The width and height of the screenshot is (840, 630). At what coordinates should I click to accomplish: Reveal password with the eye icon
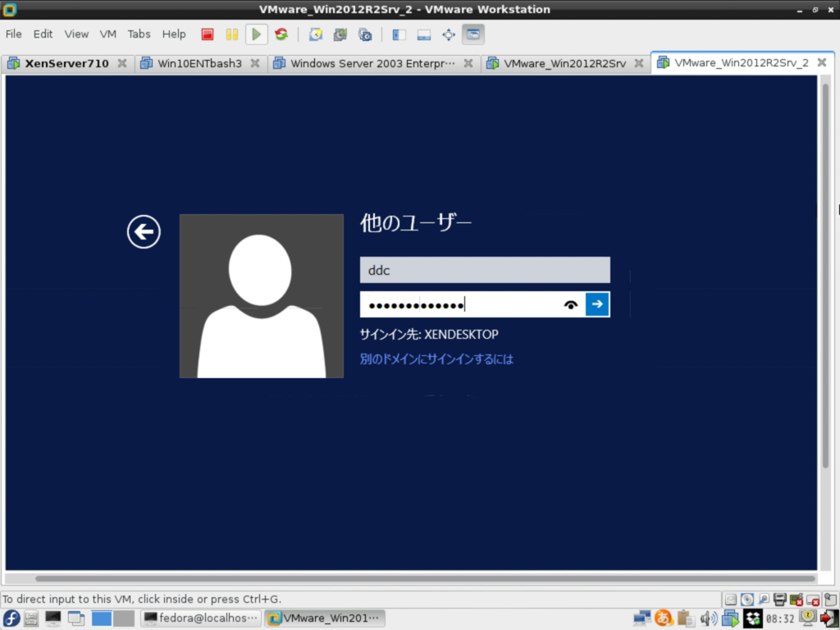coord(571,305)
